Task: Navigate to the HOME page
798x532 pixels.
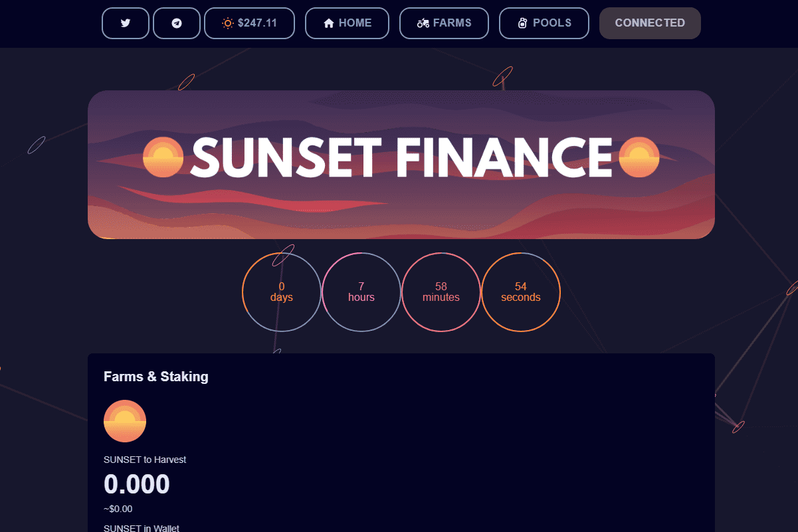Action: (x=347, y=23)
